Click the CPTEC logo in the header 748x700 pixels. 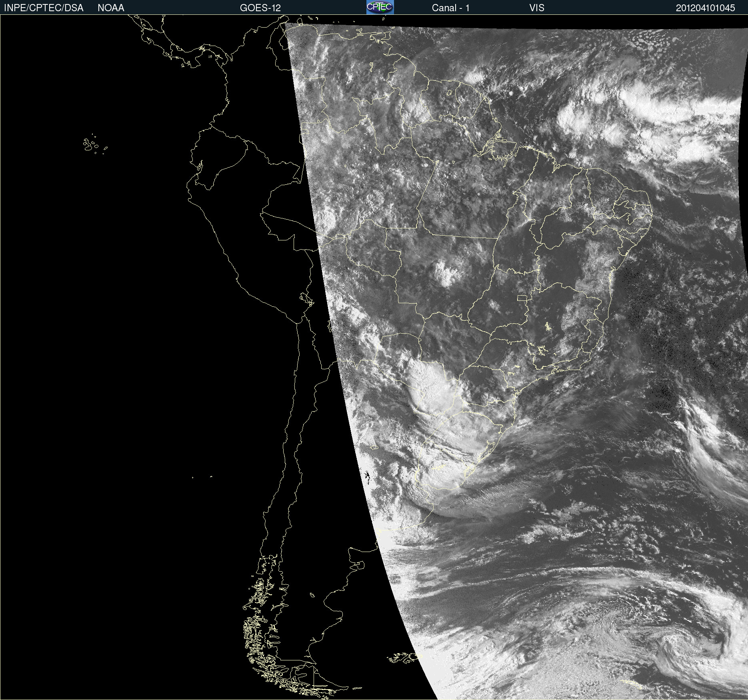click(x=380, y=7)
